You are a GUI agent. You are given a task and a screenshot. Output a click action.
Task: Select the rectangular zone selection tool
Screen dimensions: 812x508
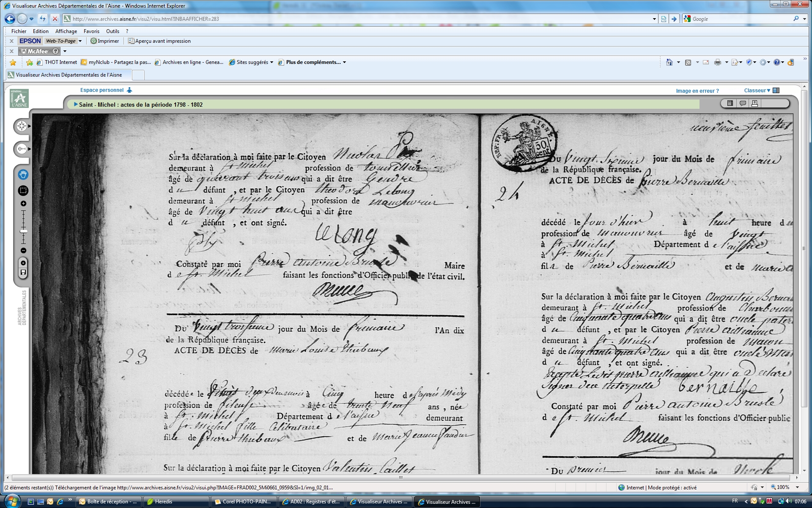coord(23,190)
